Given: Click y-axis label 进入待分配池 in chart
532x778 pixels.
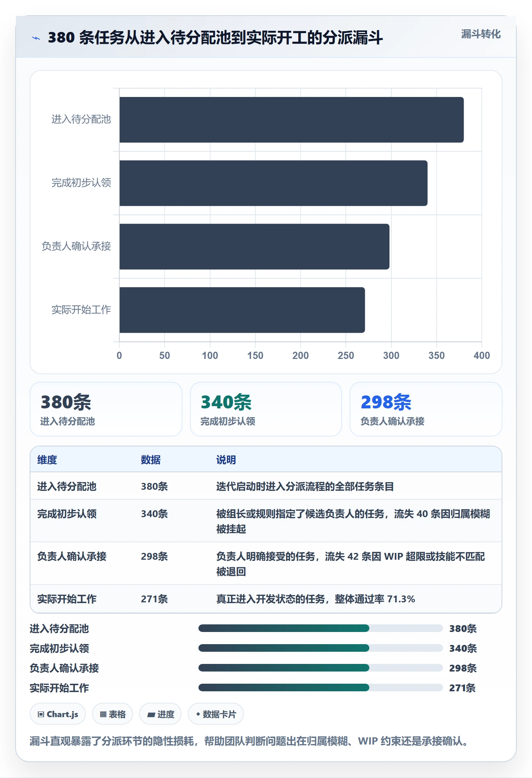Looking at the screenshot, I should [x=81, y=119].
